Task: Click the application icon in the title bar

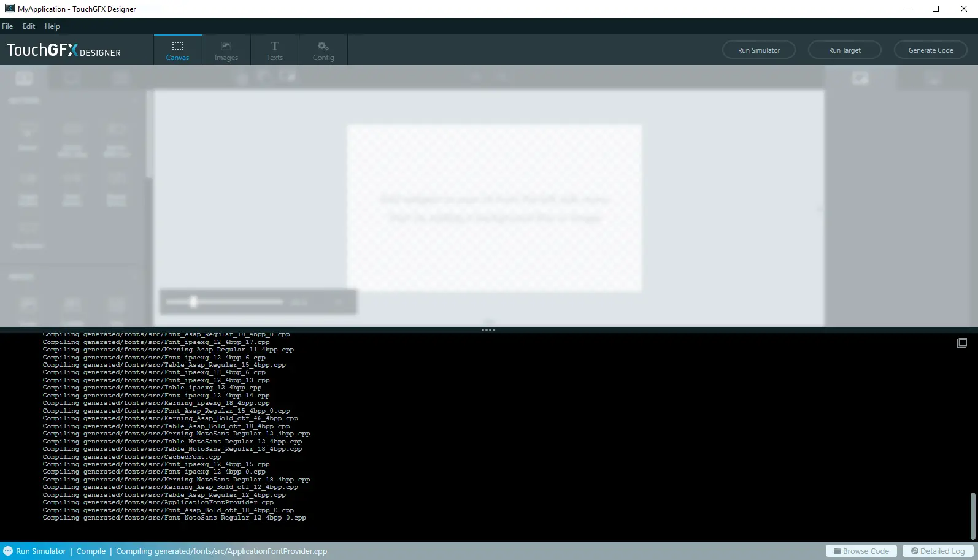Action: click(x=9, y=9)
